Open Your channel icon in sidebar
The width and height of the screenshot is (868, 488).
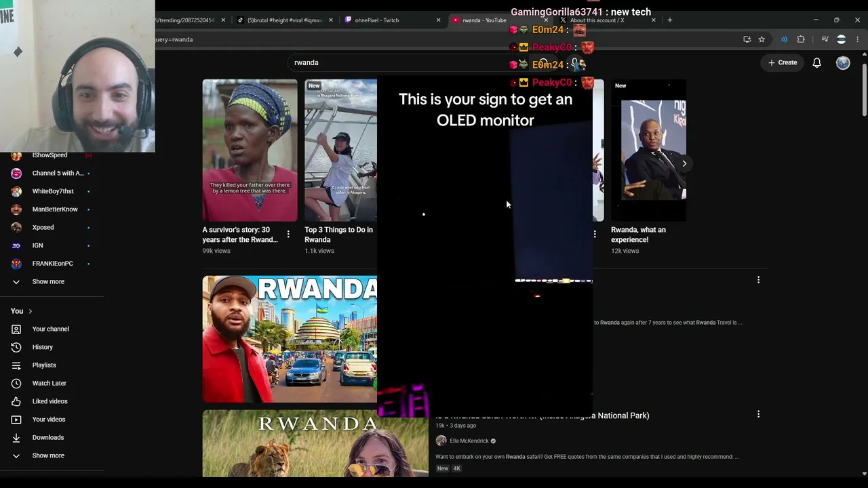(x=16, y=329)
